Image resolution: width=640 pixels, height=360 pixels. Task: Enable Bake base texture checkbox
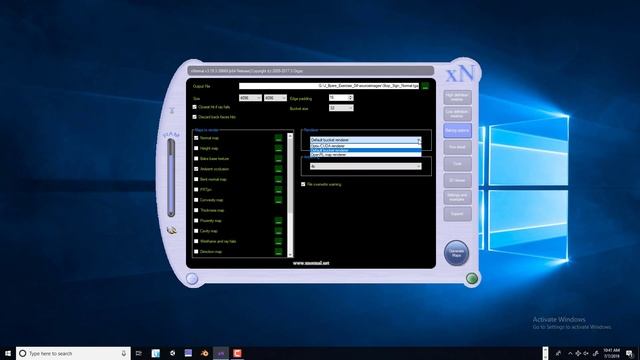coord(196,159)
